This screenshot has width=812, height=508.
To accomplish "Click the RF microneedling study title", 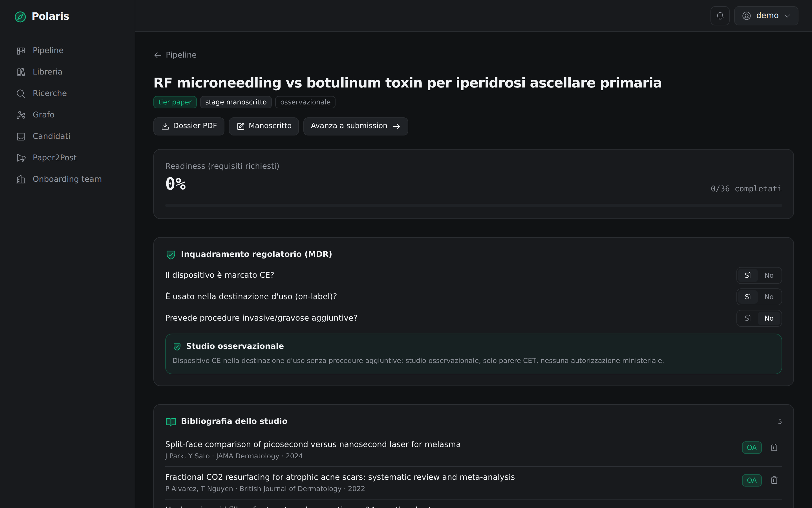I will pos(407,83).
